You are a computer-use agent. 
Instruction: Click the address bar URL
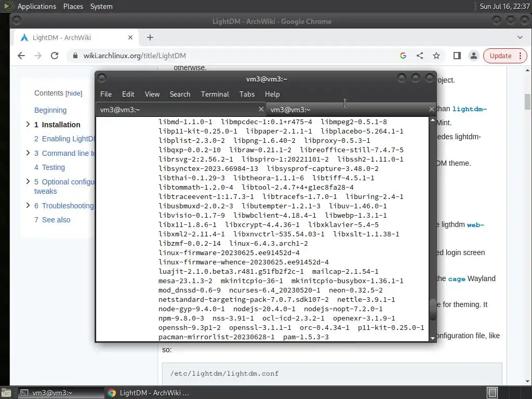click(135, 56)
